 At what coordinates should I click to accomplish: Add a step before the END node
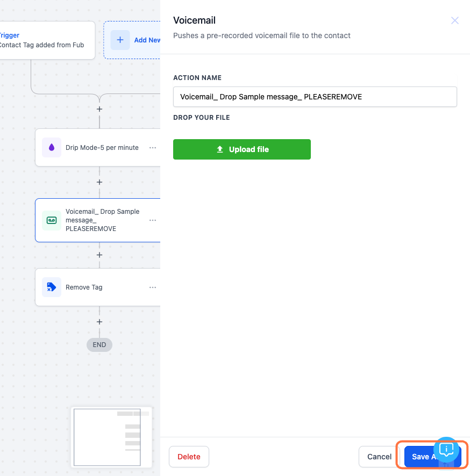99,322
